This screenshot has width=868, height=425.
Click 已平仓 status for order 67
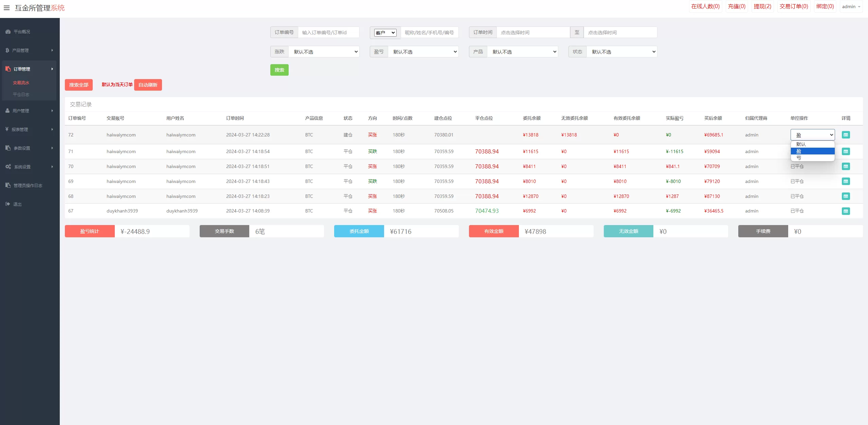click(797, 211)
